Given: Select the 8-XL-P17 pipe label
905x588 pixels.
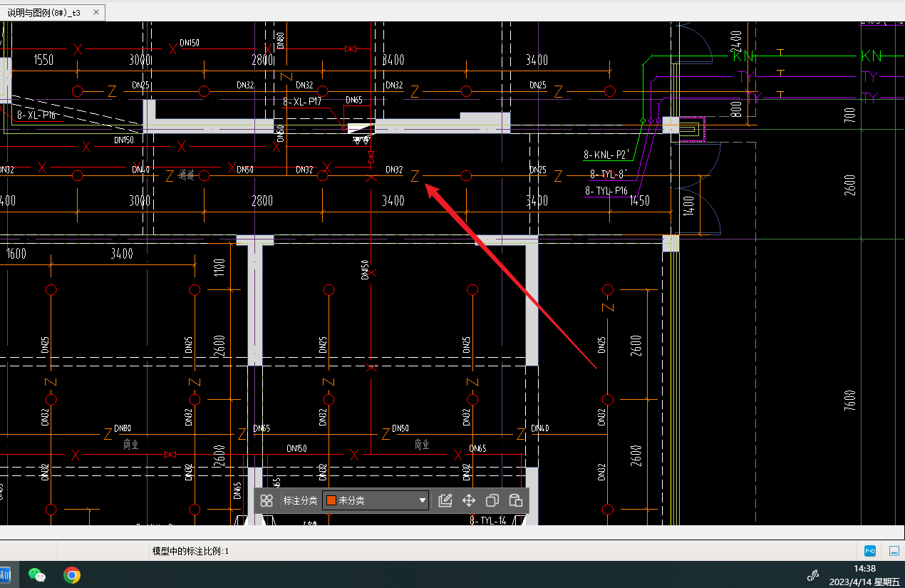Looking at the screenshot, I should [302, 102].
